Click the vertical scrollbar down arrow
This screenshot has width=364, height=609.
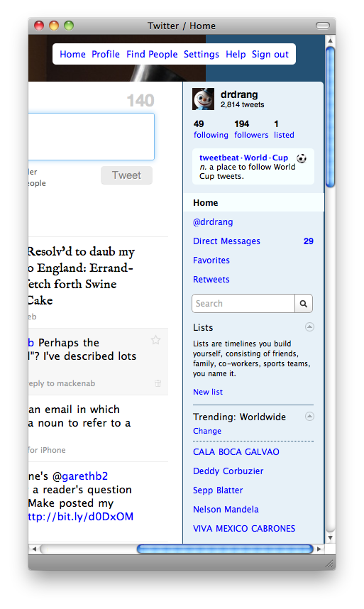coord(330,537)
